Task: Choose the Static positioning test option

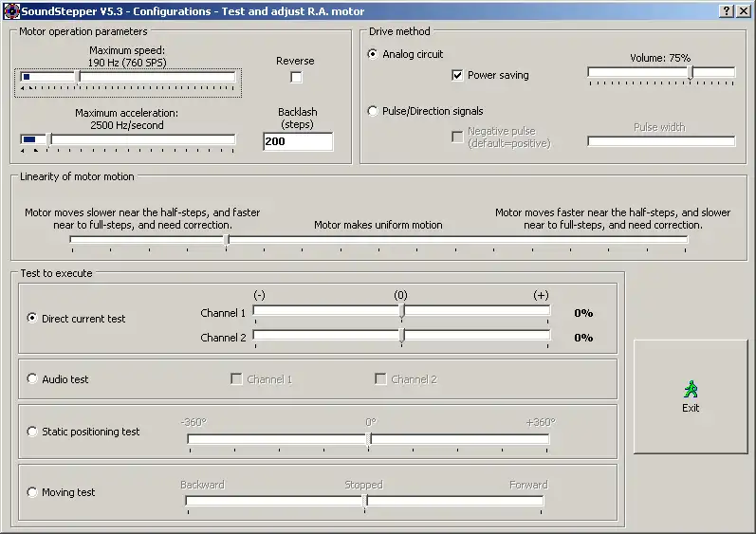Action: pos(32,432)
